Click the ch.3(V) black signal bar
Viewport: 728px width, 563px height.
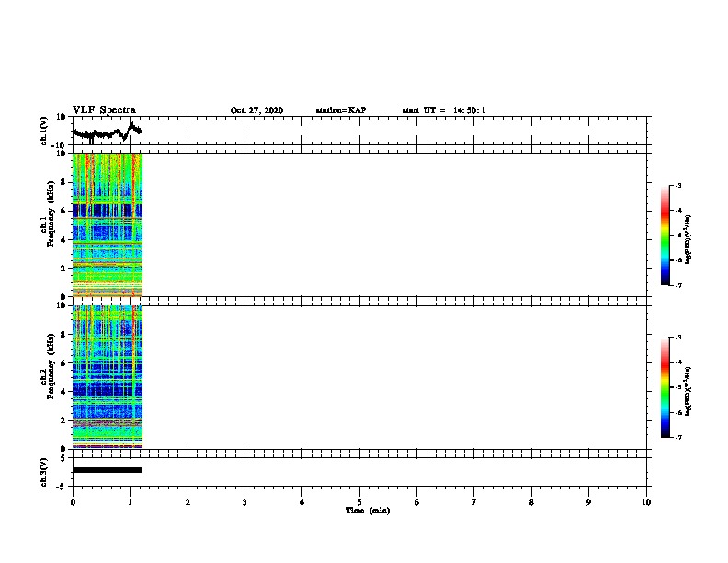click(x=108, y=470)
